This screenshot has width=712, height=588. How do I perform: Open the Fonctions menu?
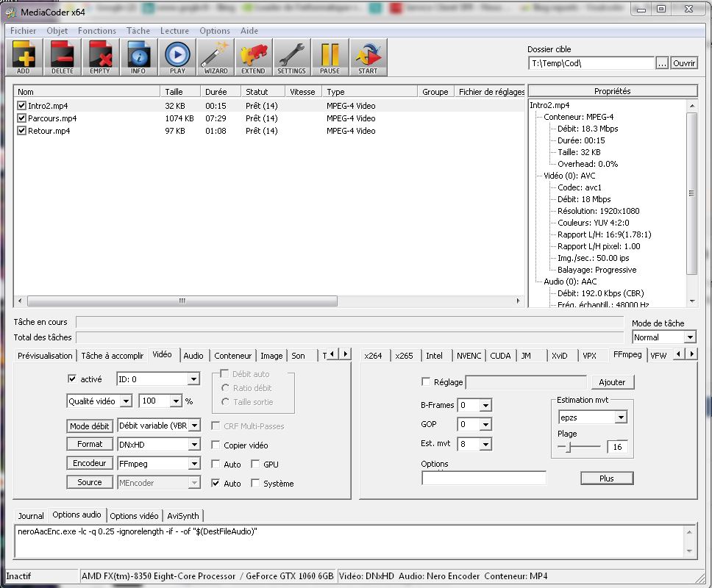coord(96,31)
